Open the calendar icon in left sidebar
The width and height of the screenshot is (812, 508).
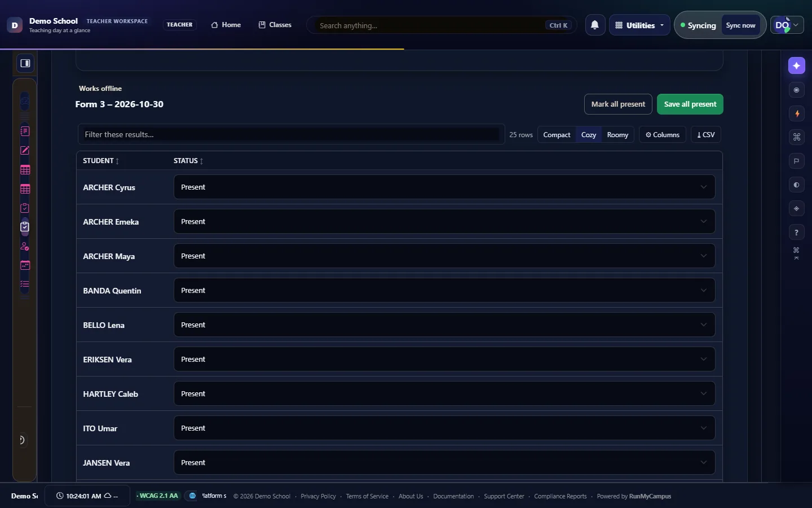(25, 265)
